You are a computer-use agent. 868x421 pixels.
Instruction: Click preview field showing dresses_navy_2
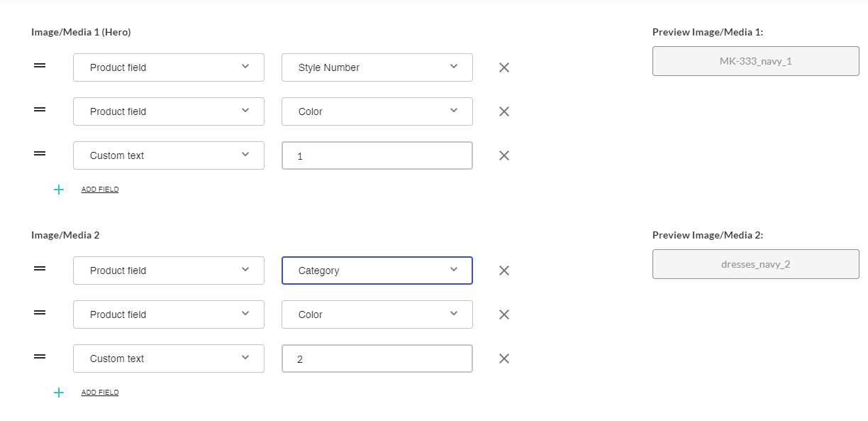(x=755, y=264)
